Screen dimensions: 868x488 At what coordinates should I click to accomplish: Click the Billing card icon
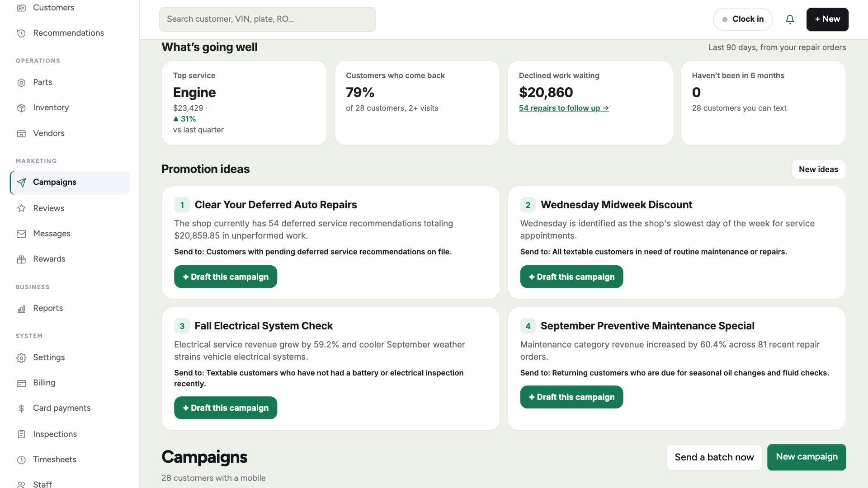(x=21, y=383)
